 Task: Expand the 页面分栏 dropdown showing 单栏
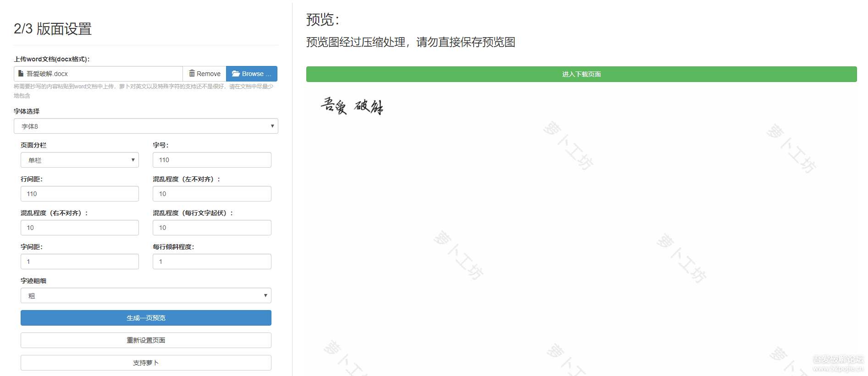coord(79,160)
